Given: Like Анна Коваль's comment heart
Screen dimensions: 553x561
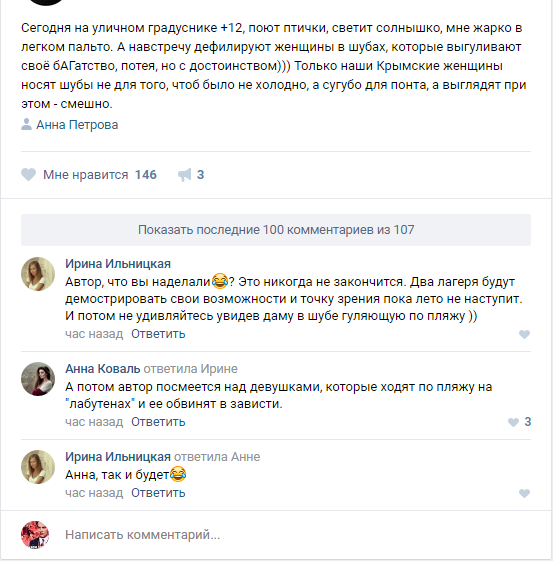Looking at the screenshot, I should pos(513,422).
